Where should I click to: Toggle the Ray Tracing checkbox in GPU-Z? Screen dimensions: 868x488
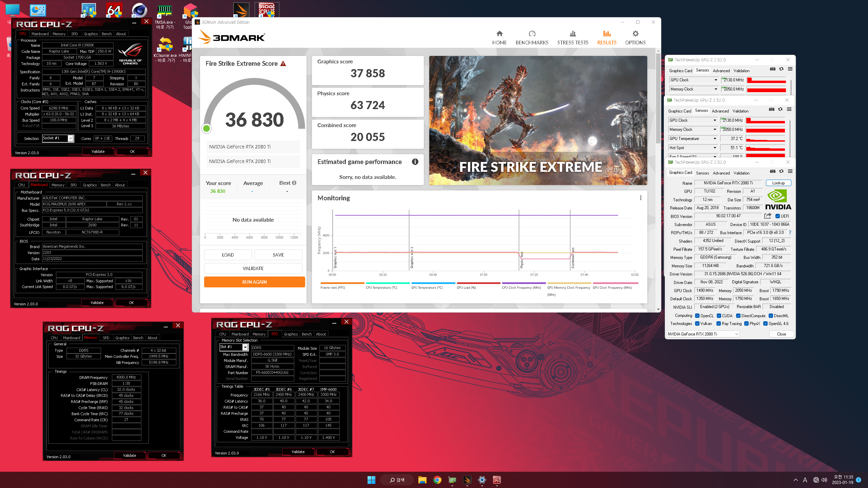[x=718, y=324]
